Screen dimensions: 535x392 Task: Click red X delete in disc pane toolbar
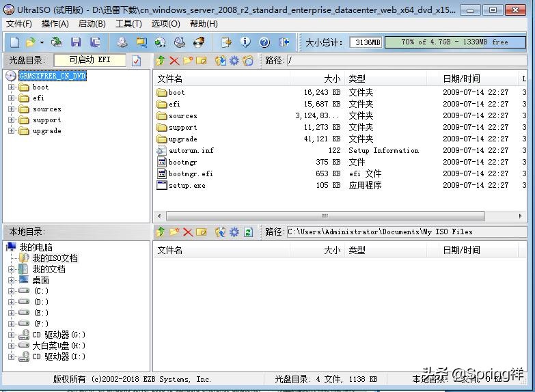pyautogui.click(x=174, y=61)
